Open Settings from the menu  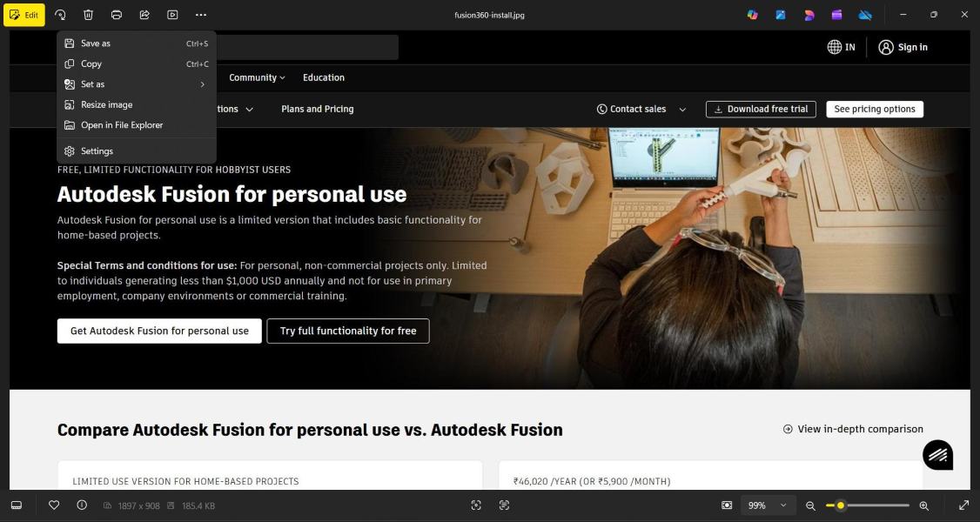(x=137, y=151)
